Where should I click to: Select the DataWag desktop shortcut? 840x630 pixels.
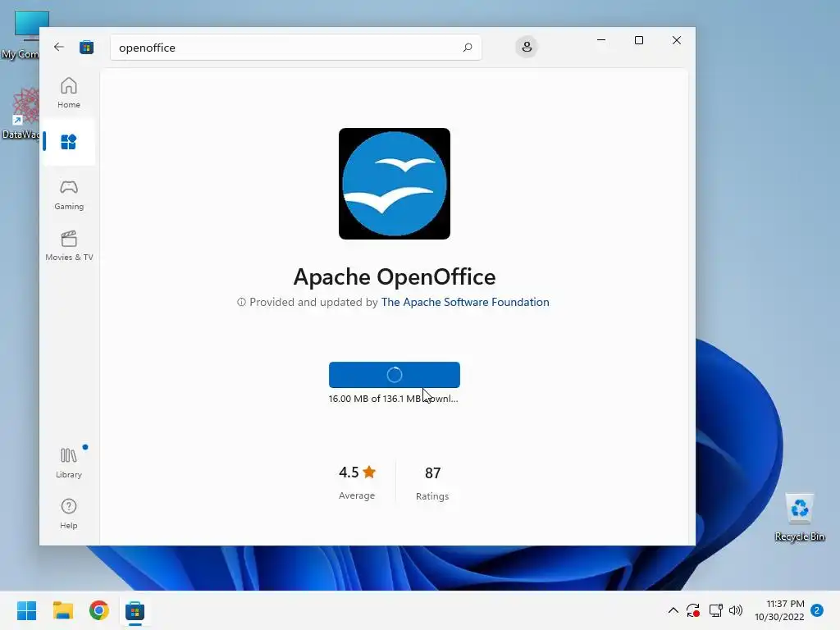click(21, 113)
